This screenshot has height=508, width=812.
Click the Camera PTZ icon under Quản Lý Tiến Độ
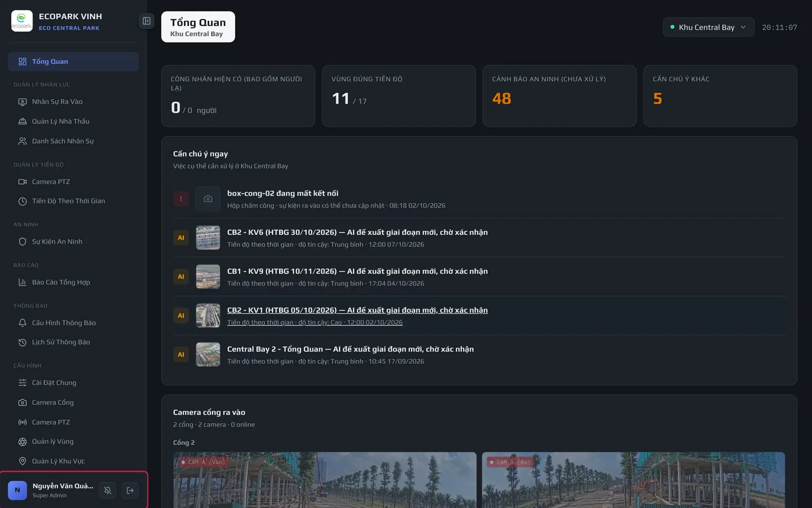(x=22, y=182)
